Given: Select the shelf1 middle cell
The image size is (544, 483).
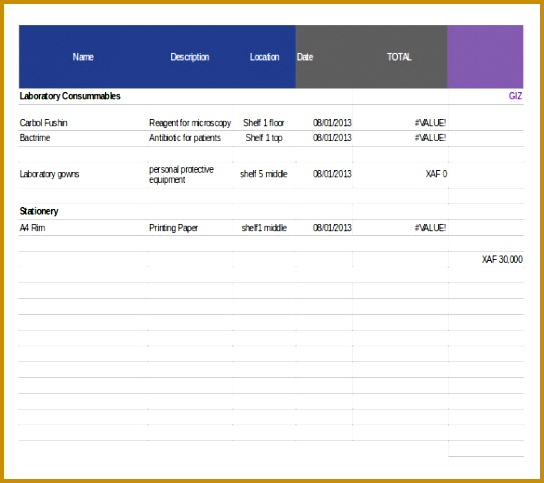Looking at the screenshot, I should [x=264, y=228].
